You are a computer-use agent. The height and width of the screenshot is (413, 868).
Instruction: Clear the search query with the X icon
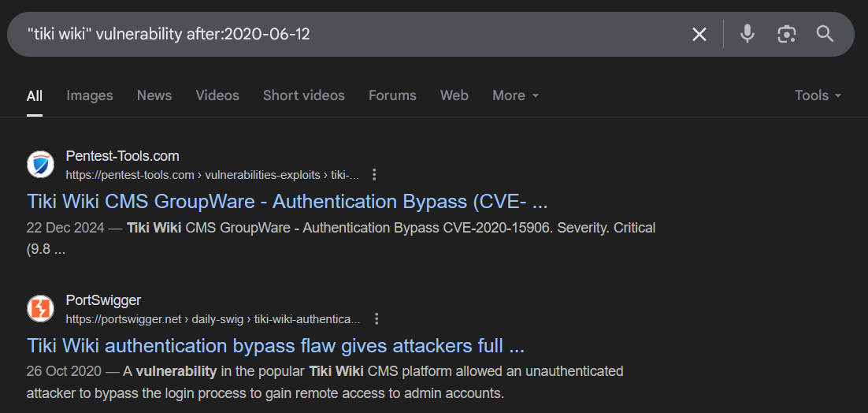[x=699, y=35]
